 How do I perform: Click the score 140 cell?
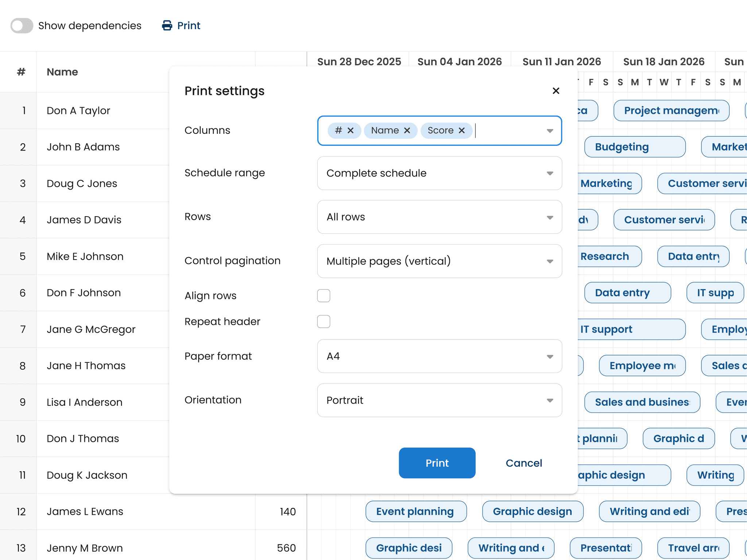click(281, 512)
